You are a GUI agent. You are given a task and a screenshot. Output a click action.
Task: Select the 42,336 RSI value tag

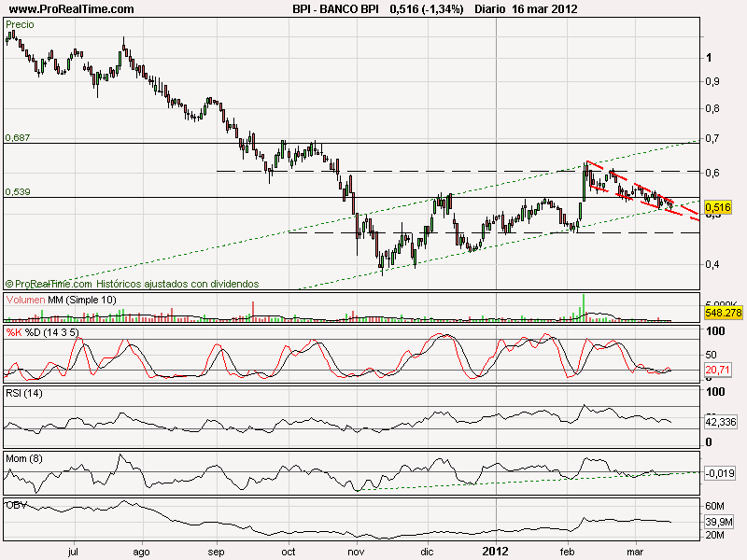(721, 422)
